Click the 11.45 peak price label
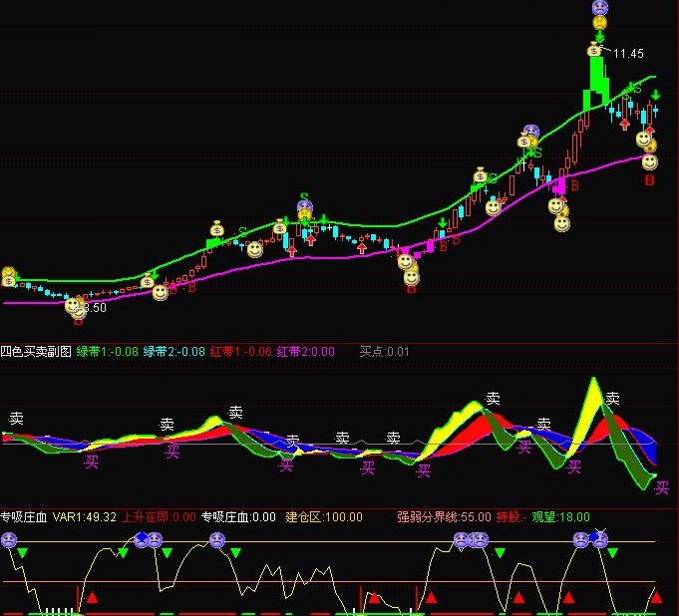The width and height of the screenshot is (679, 616). (628, 54)
